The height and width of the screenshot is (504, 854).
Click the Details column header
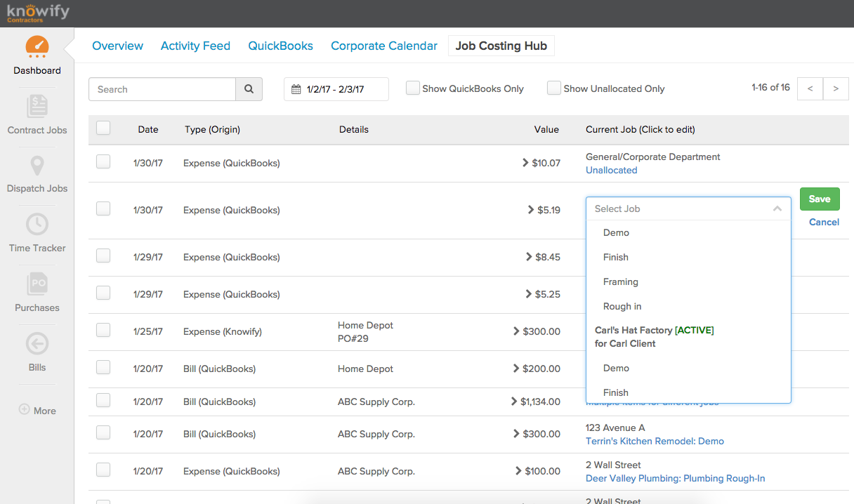coord(354,129)
